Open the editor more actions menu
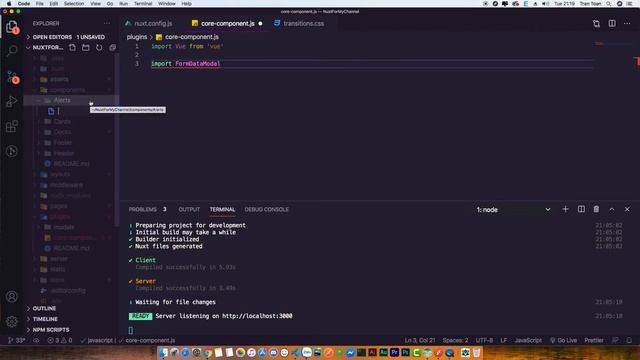 627,24
